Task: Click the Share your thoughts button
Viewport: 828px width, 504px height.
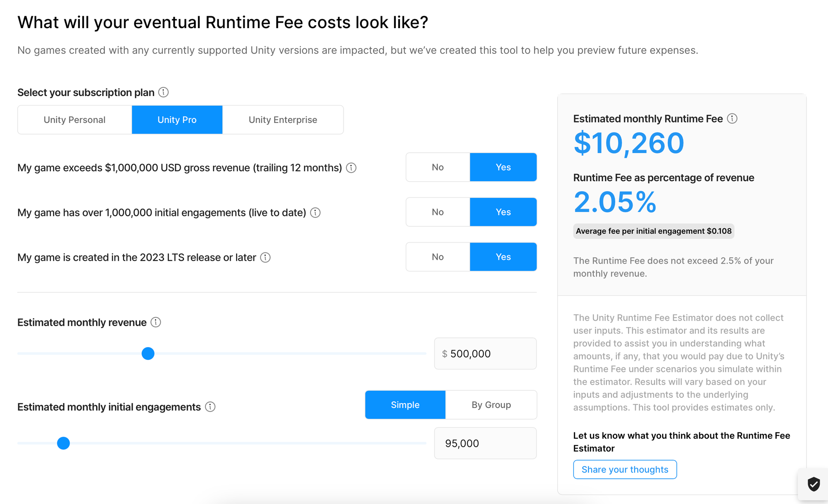Action: pos(625,469)
